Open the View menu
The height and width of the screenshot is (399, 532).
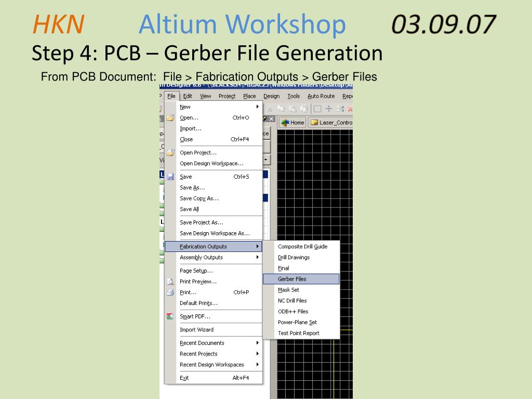click(205, 96)
